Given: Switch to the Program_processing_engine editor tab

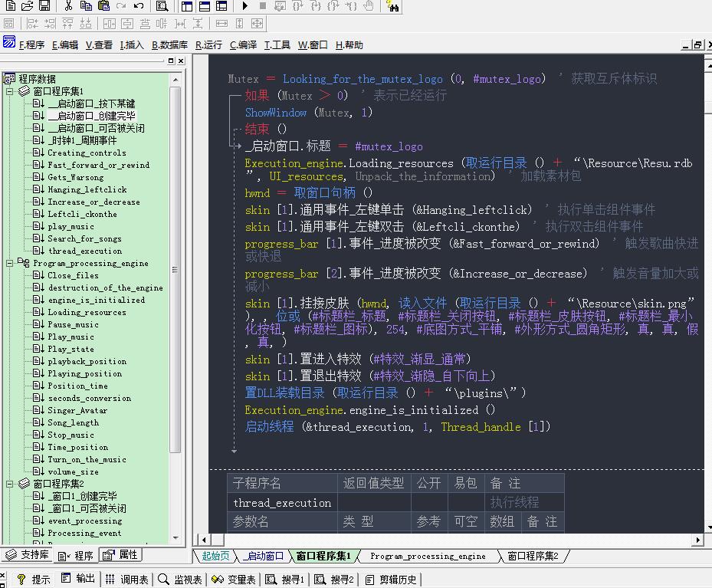Looking at the screenshot, I should tap(427, 557).
